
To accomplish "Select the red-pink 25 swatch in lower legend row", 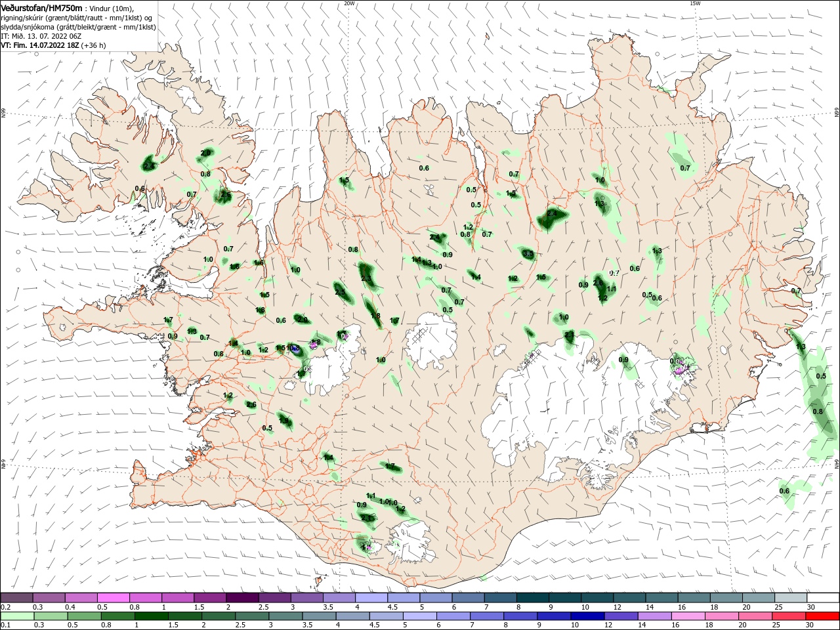I will [x=789, y=616].
